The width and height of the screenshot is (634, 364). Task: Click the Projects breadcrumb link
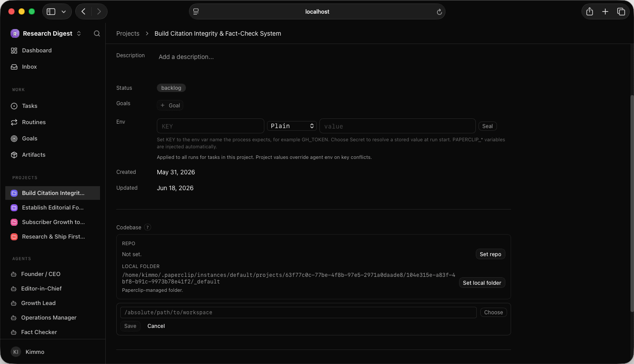(128, 33)
